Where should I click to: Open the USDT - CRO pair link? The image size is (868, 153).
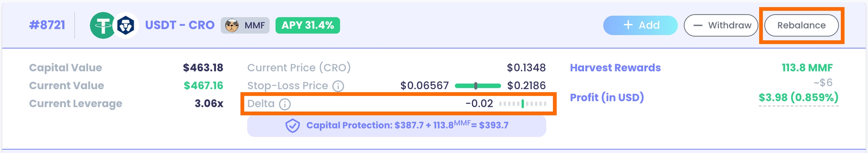point(180,25)
